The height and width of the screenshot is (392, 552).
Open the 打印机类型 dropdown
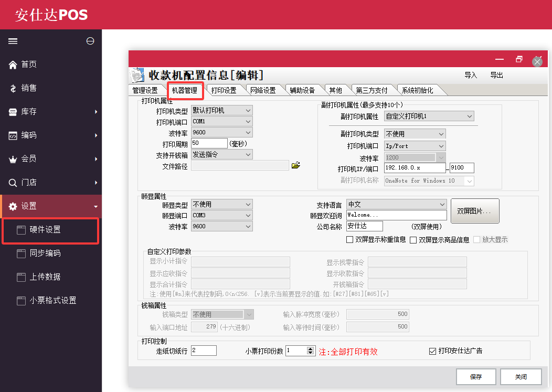pos(222,110)
